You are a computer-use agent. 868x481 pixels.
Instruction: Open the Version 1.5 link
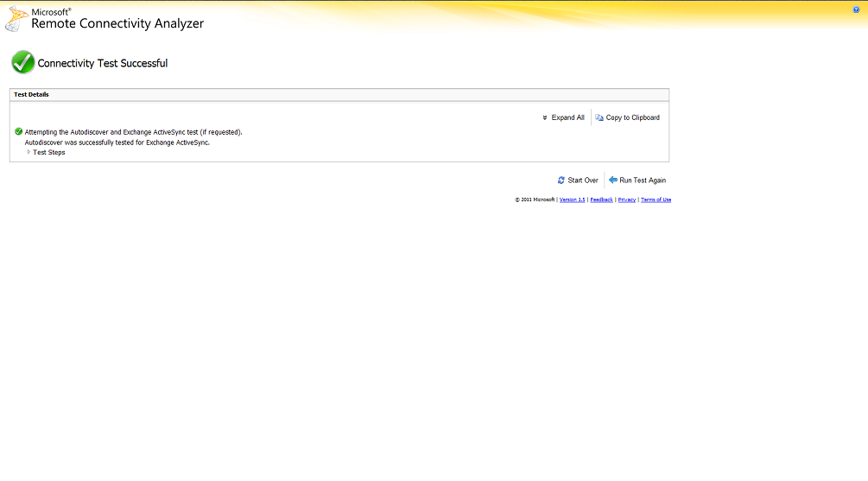(572, 199)
